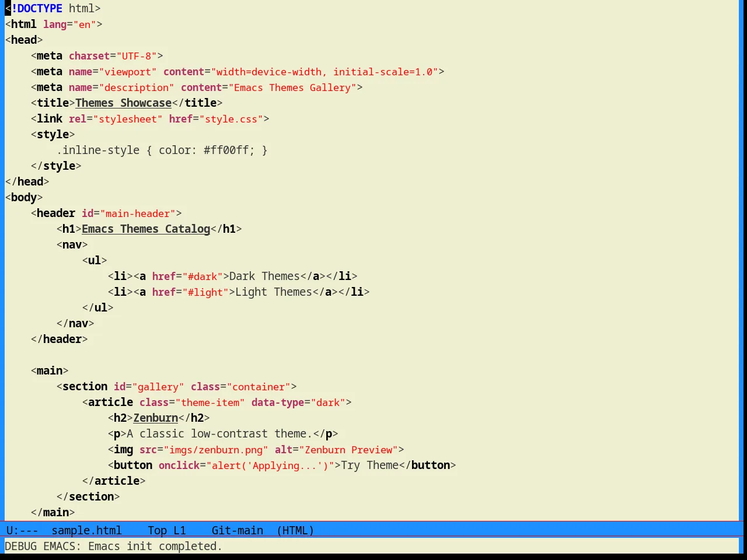Click the opening <nav> tag
This screenshot has height=560, width=747.
[x=72, y=244]
